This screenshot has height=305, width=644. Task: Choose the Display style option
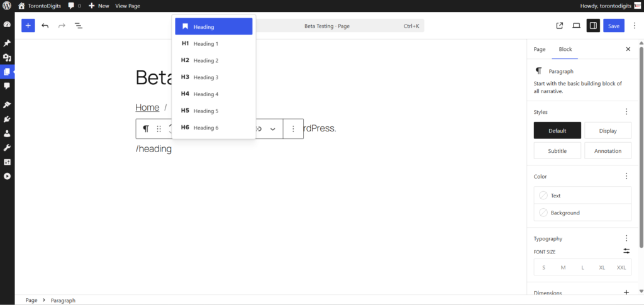tap(608, 130)
